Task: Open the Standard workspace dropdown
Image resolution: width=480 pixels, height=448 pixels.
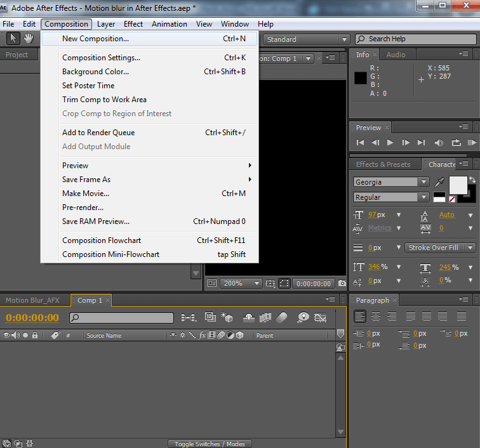Action: pos(306,39)
